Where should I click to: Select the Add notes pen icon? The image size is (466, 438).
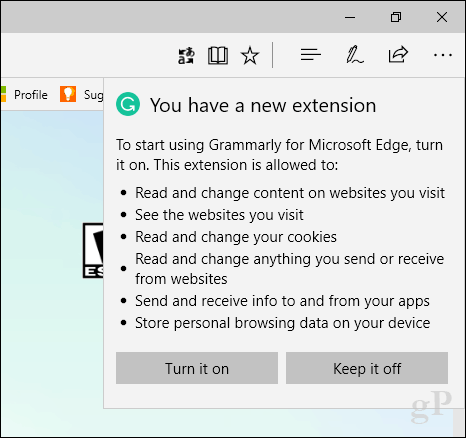point(354,55)
